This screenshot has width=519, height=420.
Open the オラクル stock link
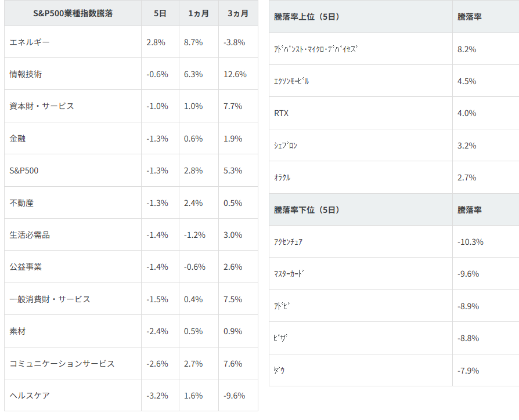(x=282, y=178)
